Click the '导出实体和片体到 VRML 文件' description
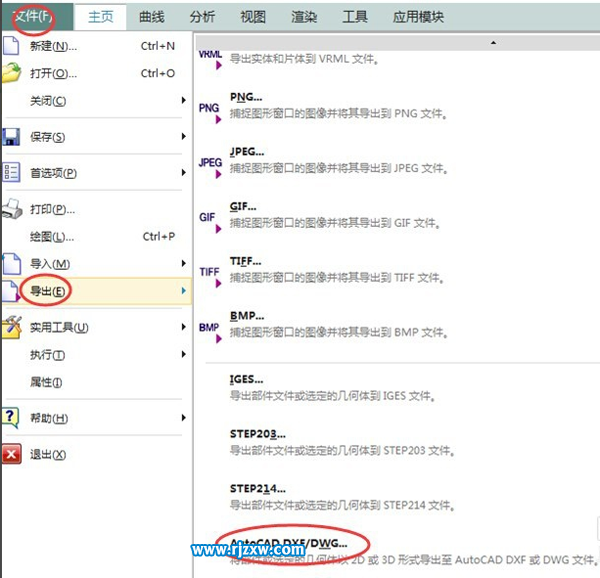 click(304, 59)
